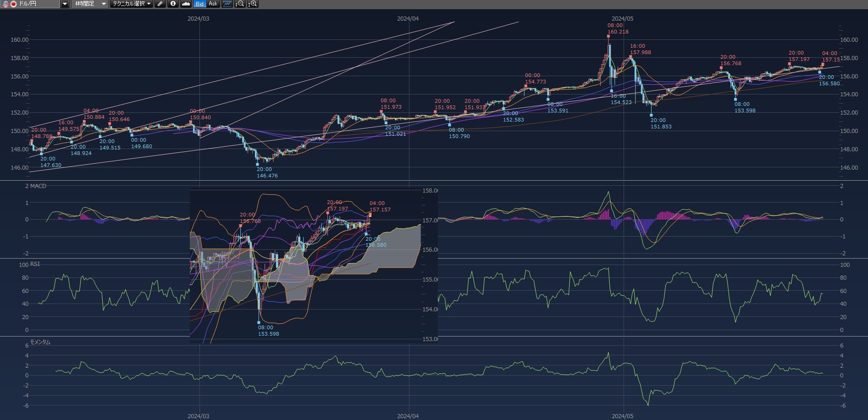Open the ドル/円 currency pair dropdown arrow

[x=65, y=4]
